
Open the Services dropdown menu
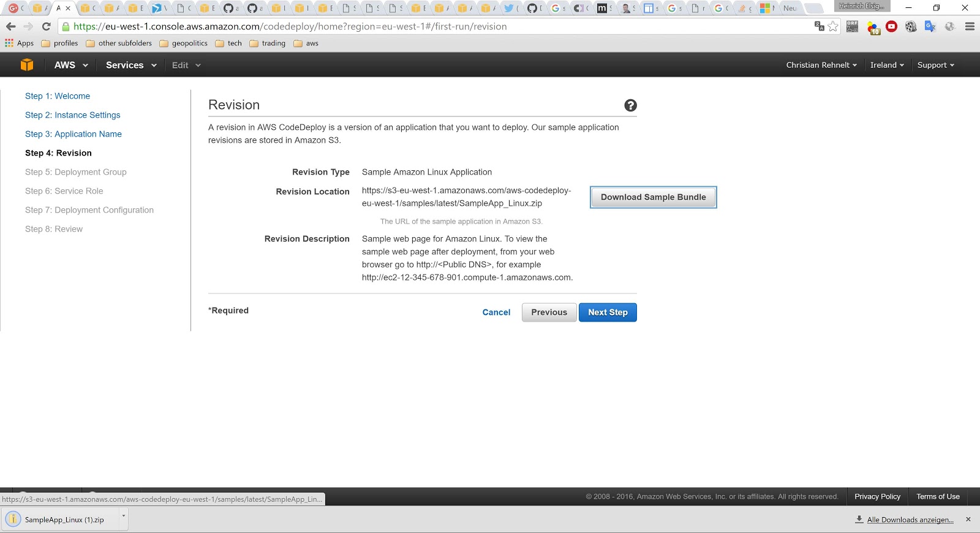pos(131,65)
